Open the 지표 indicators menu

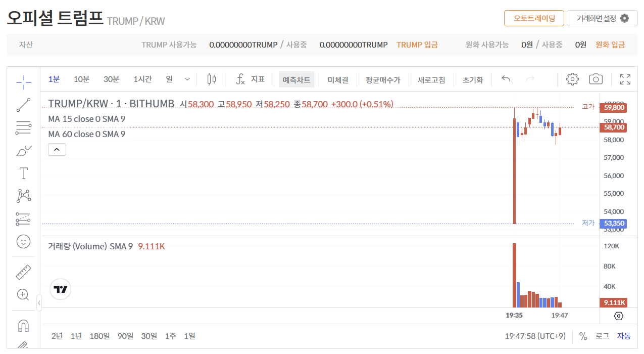[251, 79]
